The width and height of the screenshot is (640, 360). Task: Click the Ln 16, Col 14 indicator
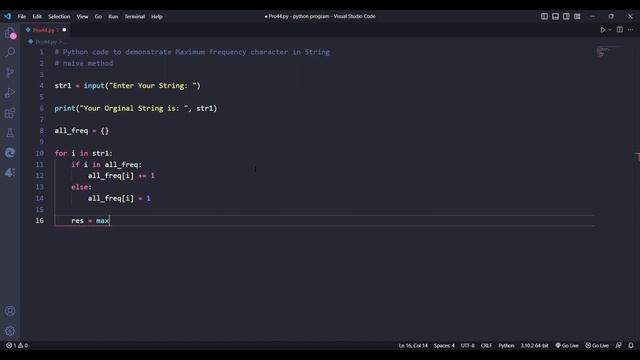[x=413, y=345]
